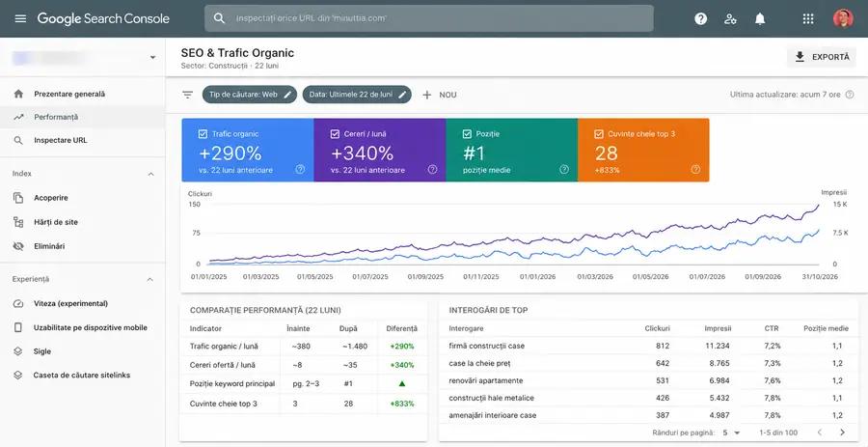
Task: Click query 'firmă construcții case'
Action: tap(487, 346)
